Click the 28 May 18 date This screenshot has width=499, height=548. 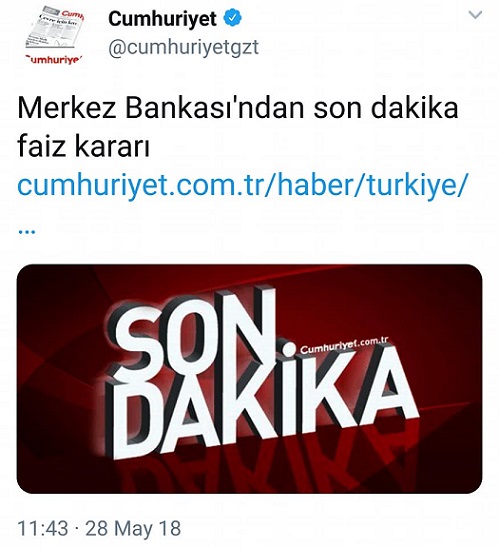tap(133, 528)
